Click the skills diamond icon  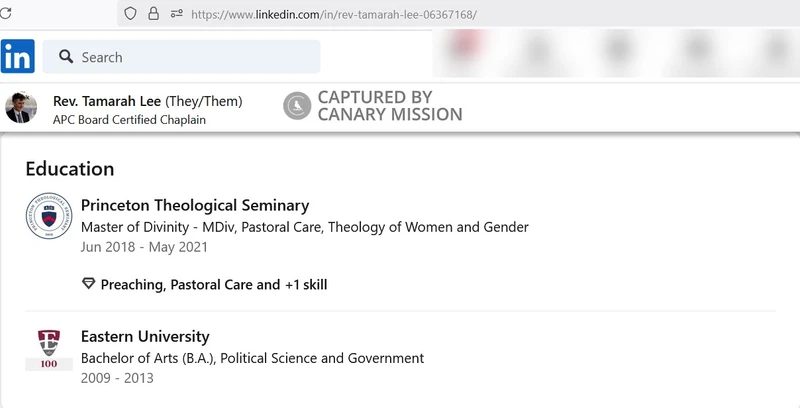pos(89,283)
